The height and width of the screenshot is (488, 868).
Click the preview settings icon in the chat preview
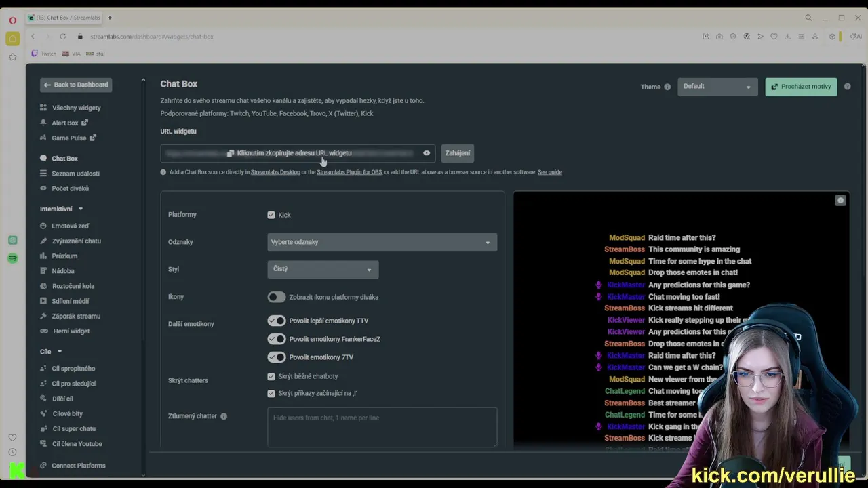coord(840,201)
